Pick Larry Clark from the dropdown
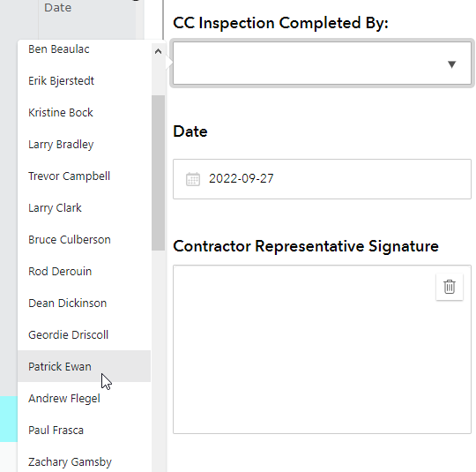This screenshot has width=476, height=472. [84, 208]
